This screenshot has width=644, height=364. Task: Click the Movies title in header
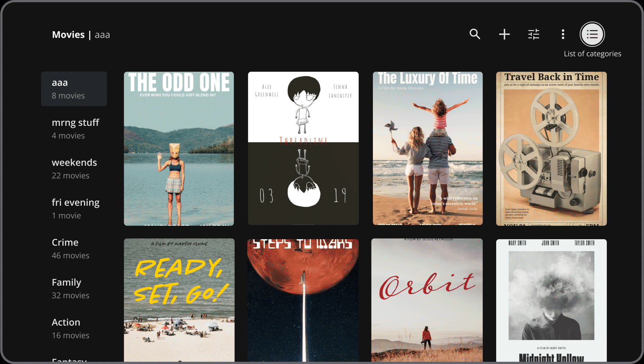click(68, 35)
